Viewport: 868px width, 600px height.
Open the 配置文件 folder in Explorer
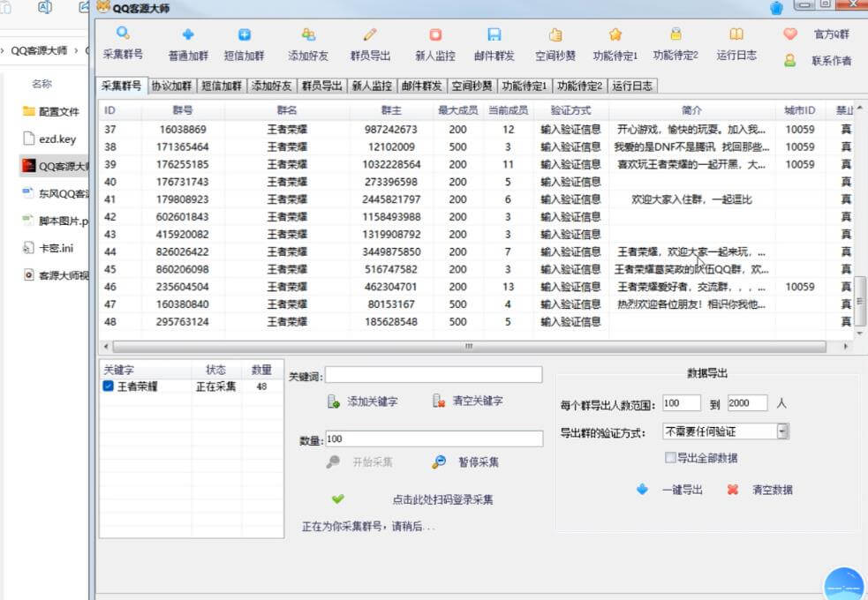[x=51, y=112]
